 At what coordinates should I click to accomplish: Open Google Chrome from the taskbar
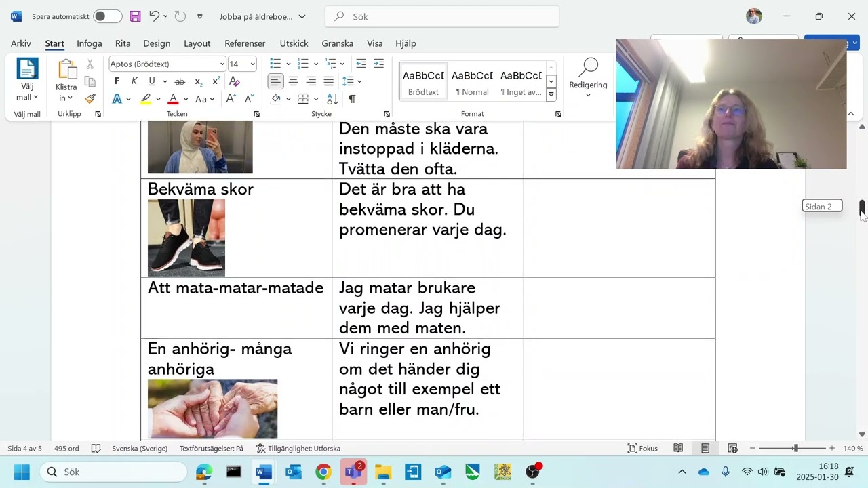323,472
